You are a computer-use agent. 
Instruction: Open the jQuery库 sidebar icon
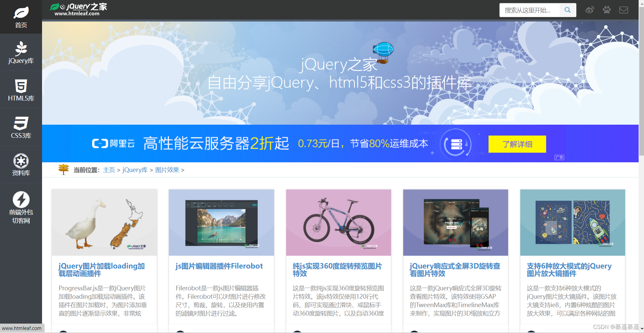(x=21, y=49)
